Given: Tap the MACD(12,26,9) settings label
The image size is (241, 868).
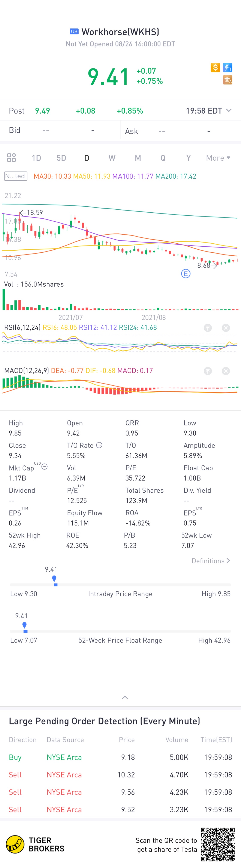Looking at the screenshot, I should point(27,371).
